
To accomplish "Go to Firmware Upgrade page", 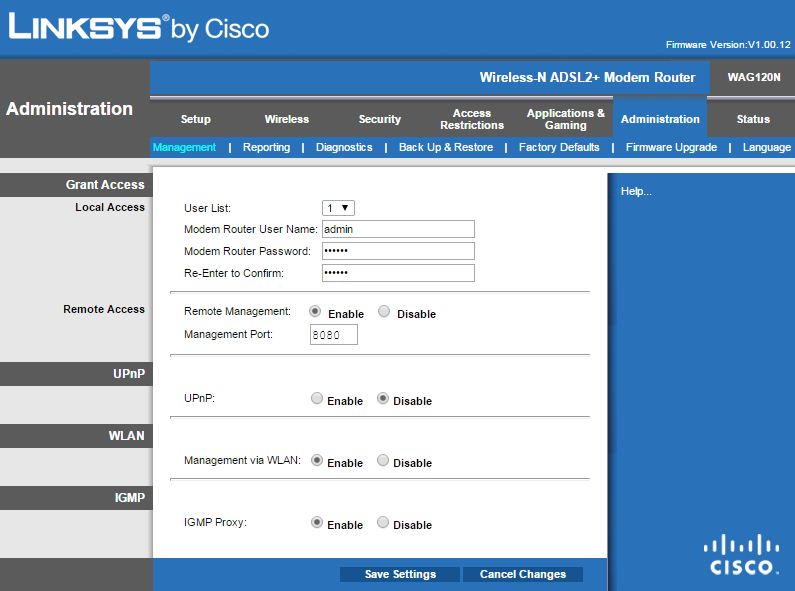I will [671, 147].
